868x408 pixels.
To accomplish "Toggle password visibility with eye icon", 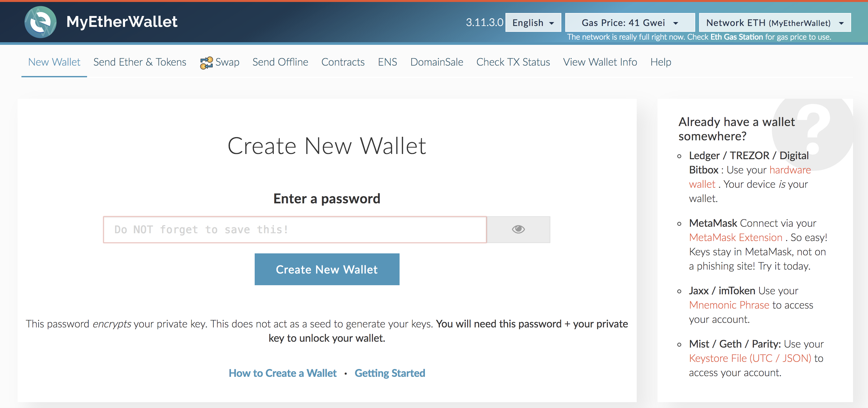I will [x=518, y=229].
